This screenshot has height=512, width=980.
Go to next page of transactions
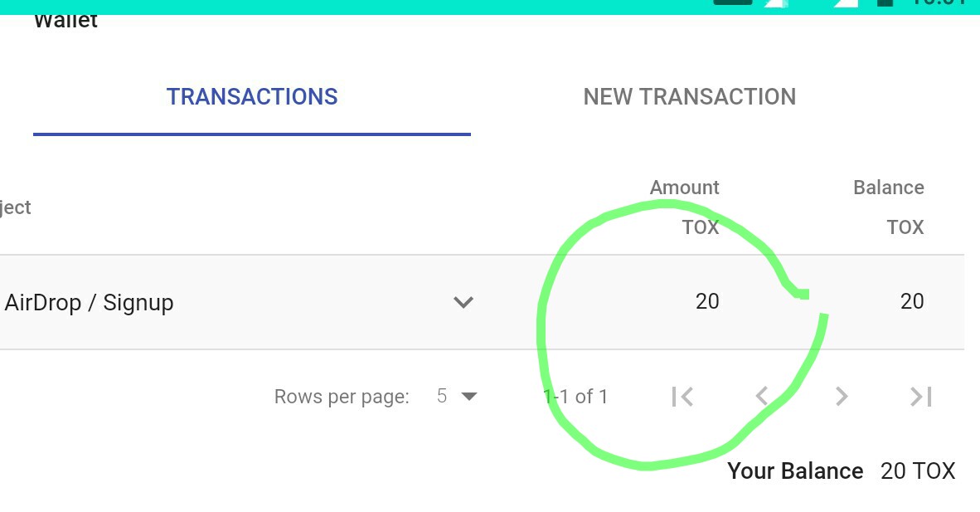(x=842, y=396)
